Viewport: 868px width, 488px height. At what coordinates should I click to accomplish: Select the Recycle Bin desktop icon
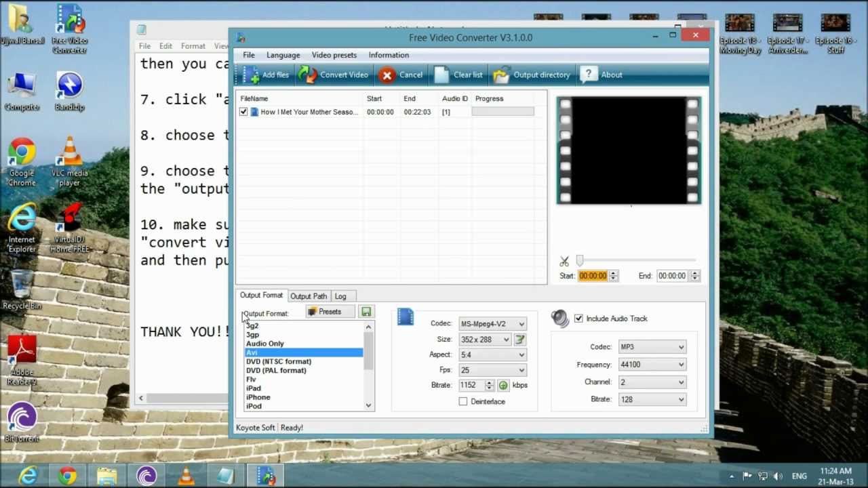pos(22,290)
